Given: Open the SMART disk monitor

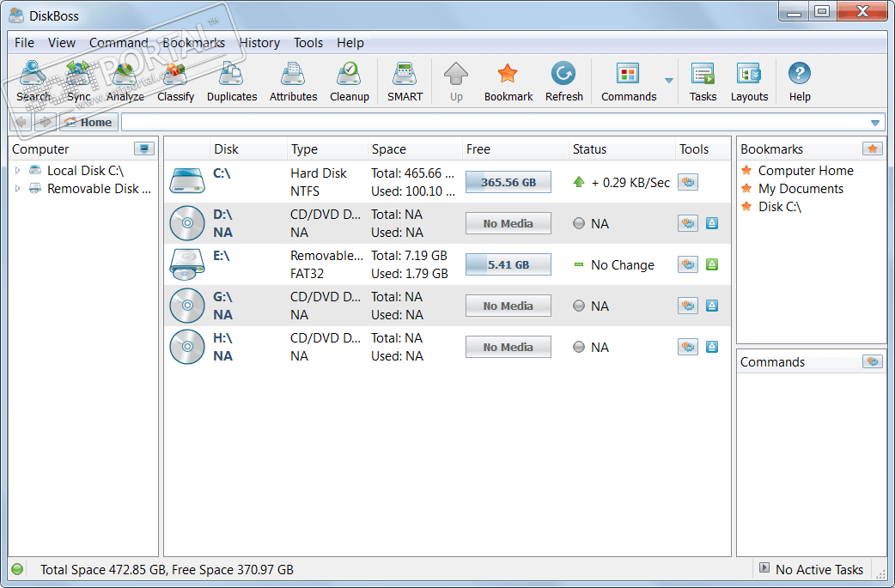Looking at the screenshot, I should [405, 81].
